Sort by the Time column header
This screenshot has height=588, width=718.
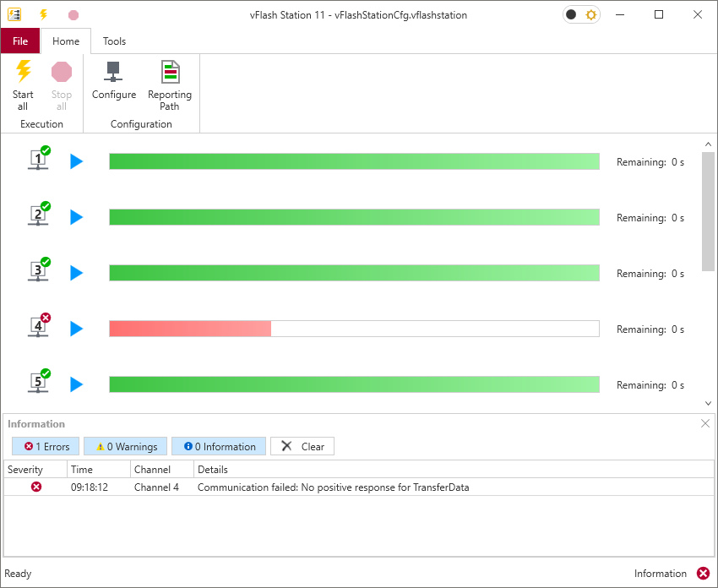pyautogui.click(x=99, y=470)
